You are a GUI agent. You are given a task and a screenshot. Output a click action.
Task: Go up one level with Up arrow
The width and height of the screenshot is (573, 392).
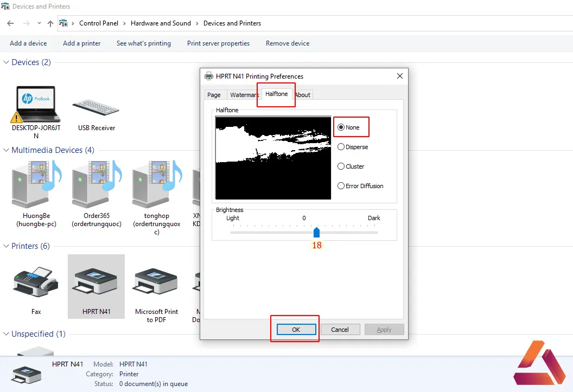tap(50, 23)
